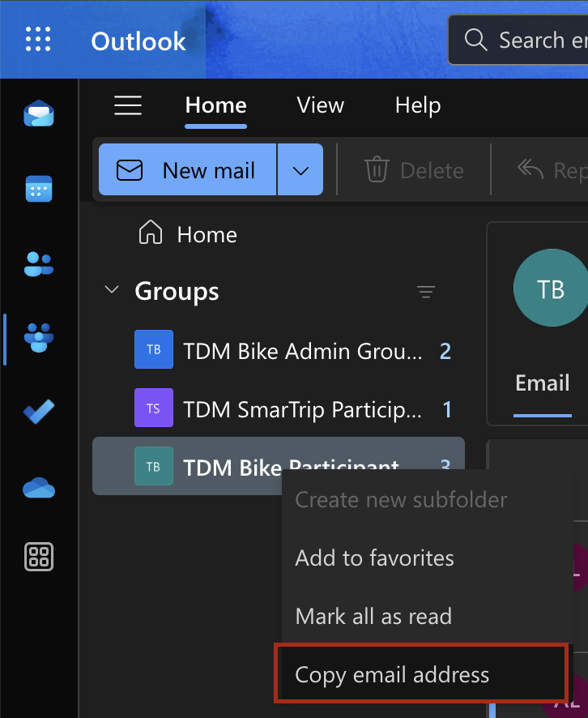
Task: Open Calendar in the left rail
Action: point(39,189)
